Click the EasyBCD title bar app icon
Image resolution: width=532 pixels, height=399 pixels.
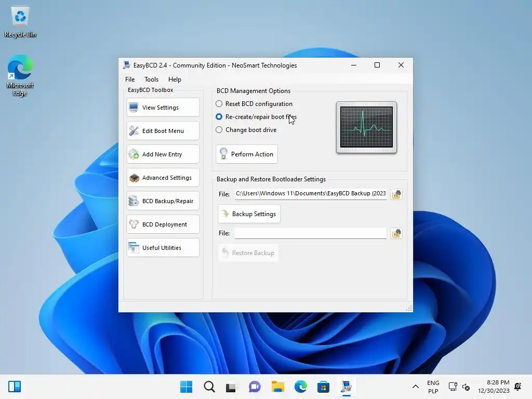tap(127, 65)
